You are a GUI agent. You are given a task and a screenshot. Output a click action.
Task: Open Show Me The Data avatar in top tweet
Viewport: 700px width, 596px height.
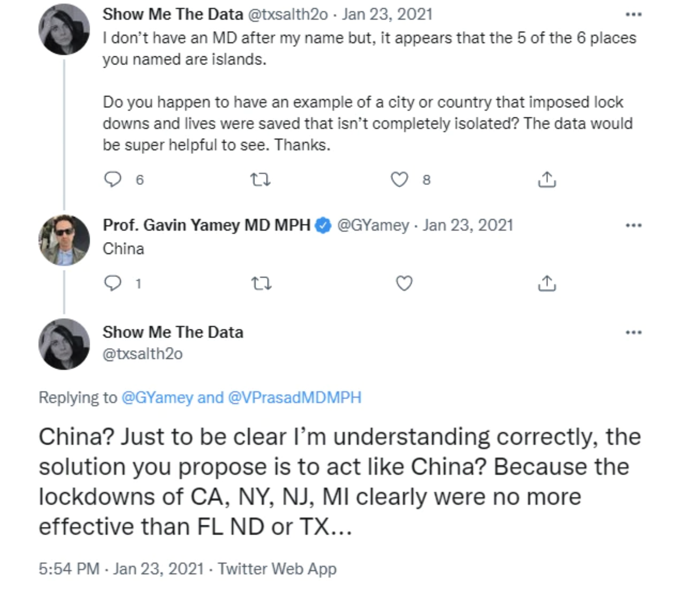pos(64,30)
